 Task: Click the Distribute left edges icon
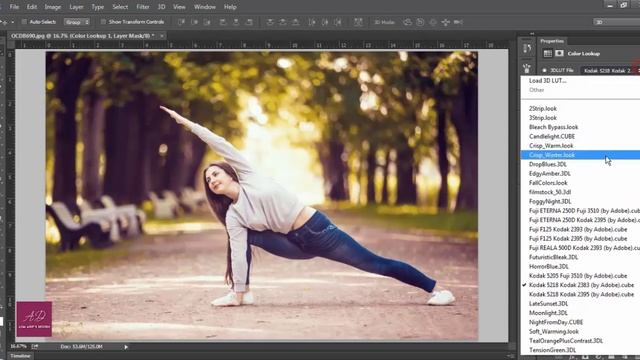coord(312,22)
